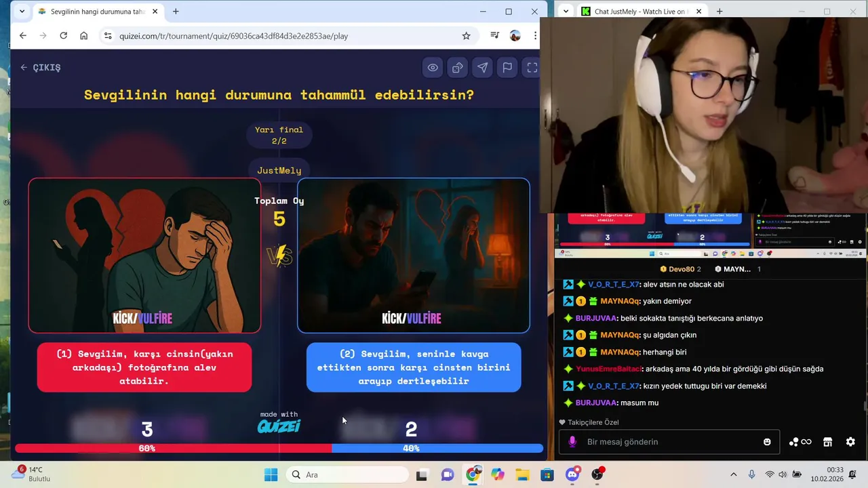Open new tab in the Kick chat window
This screenshot has height=488, width=868.
[719, 12]
